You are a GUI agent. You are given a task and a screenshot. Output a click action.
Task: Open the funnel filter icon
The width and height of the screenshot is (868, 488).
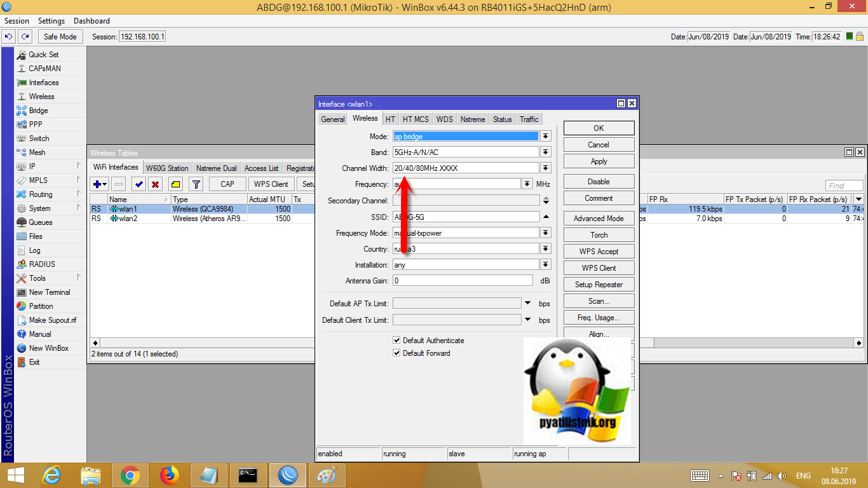196,184
